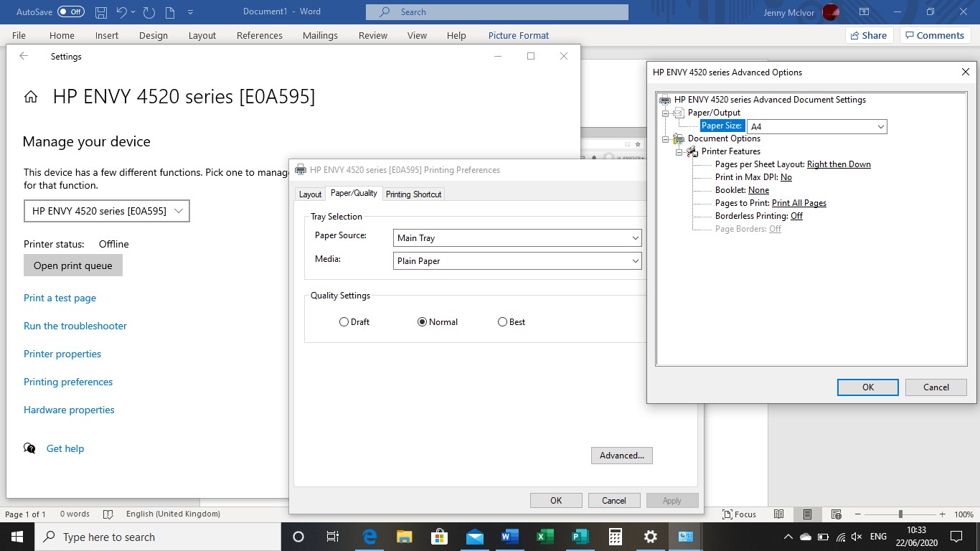Open the Media dropdown showing Plain Paper
Image resolution: width=980 pixels, height=551 pixels.
click(636, 260)
